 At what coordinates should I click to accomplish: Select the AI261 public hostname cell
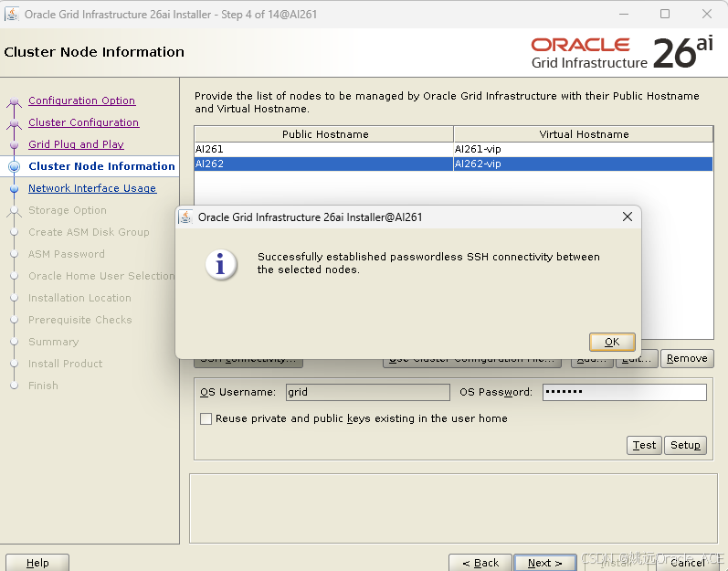(324, 149)
